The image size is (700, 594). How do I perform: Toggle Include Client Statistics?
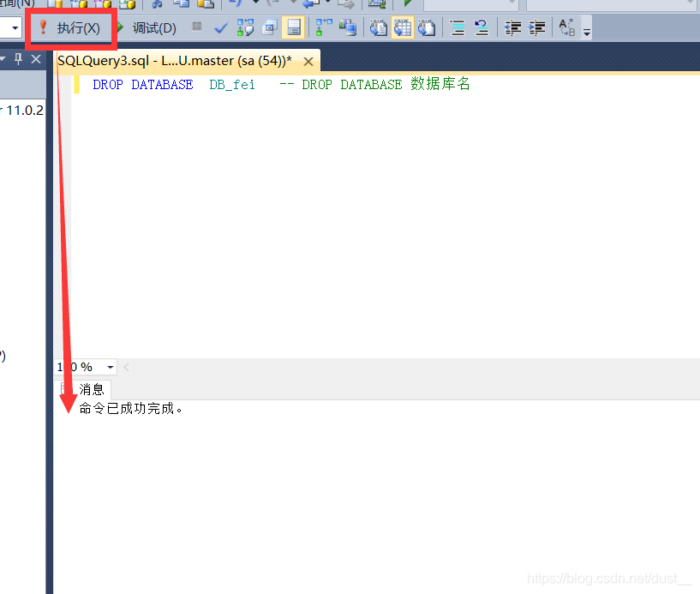(348, 27)
